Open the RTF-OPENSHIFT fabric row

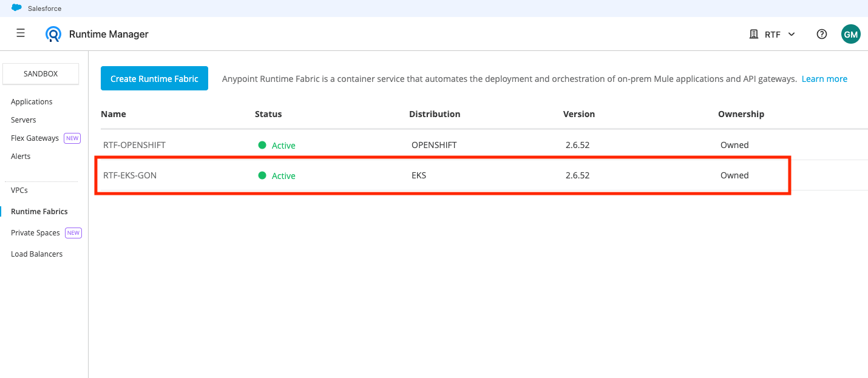click(484, 145)
